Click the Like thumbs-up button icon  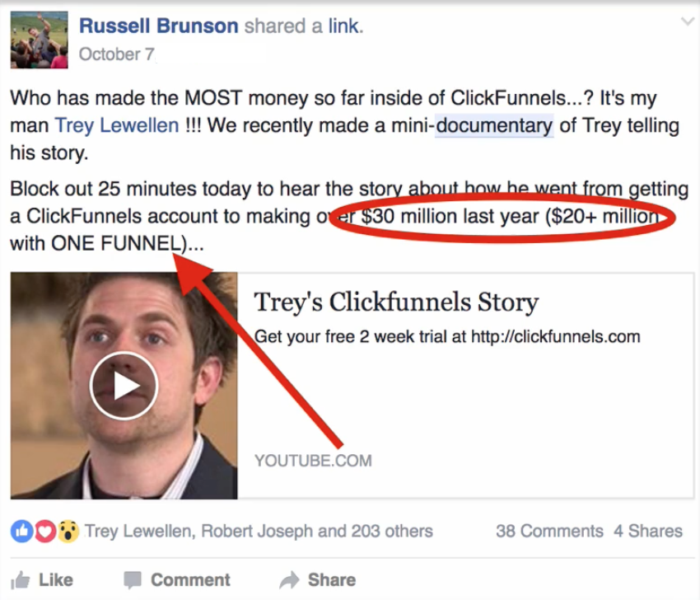(20, 580)
